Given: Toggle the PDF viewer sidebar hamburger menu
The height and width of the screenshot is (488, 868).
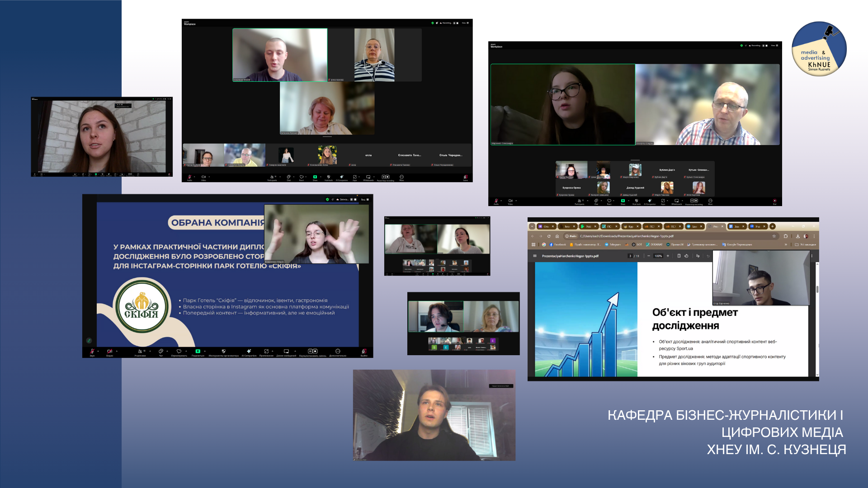Looking at the screenshot, I should click(535, 256).
